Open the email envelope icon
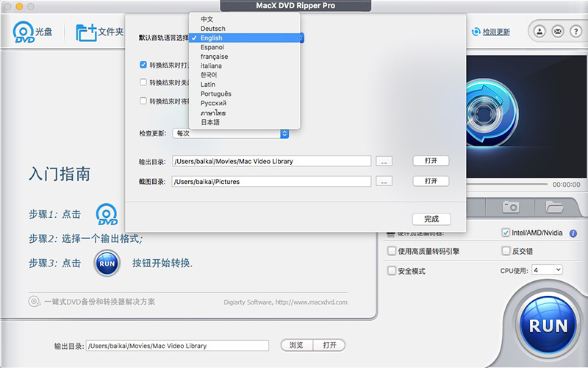The width and height of the screenshot is (588, 368). [558, 32]
